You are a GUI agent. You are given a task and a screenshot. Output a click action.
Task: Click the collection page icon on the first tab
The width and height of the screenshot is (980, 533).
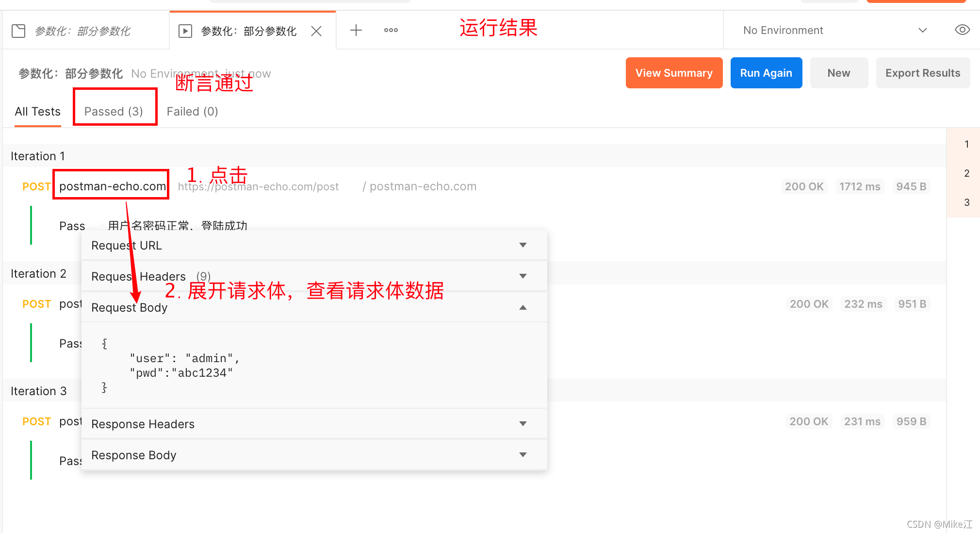tap(18, 31)
